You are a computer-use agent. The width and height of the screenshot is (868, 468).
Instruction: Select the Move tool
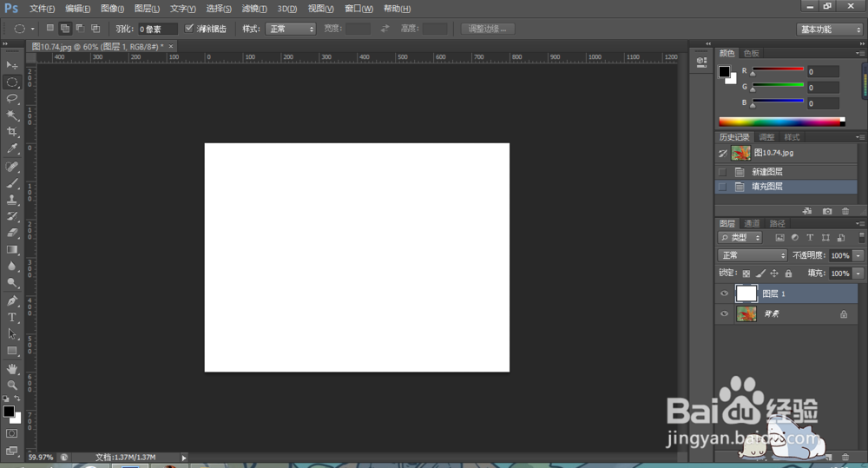[x=11, y=65]
